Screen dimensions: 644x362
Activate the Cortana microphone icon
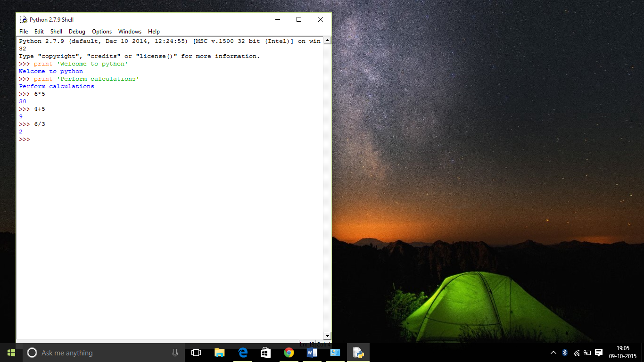point(175,353)
